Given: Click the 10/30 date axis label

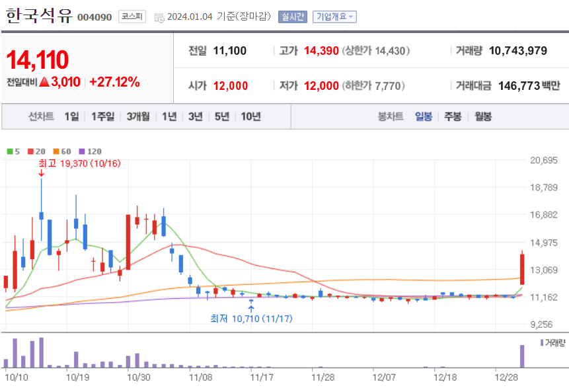Looking at the screenshot, I should coord(139,377).
